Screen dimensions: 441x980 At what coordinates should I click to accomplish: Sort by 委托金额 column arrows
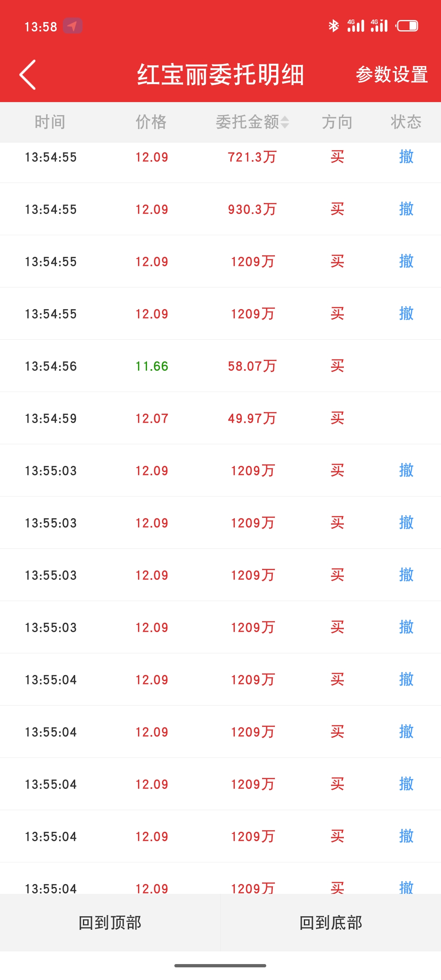pyautogui.click(x=285, y=122)
